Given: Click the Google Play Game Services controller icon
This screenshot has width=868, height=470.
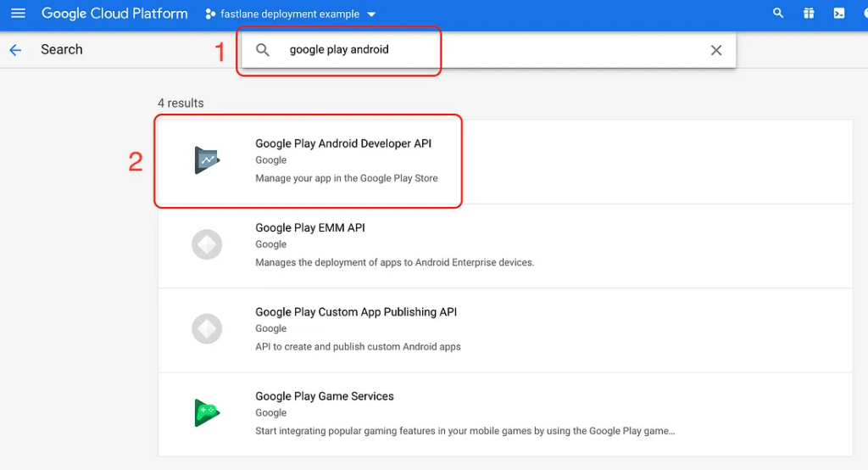Looking at the screenshot, I should pyautogui.click(x=207, y=413).
